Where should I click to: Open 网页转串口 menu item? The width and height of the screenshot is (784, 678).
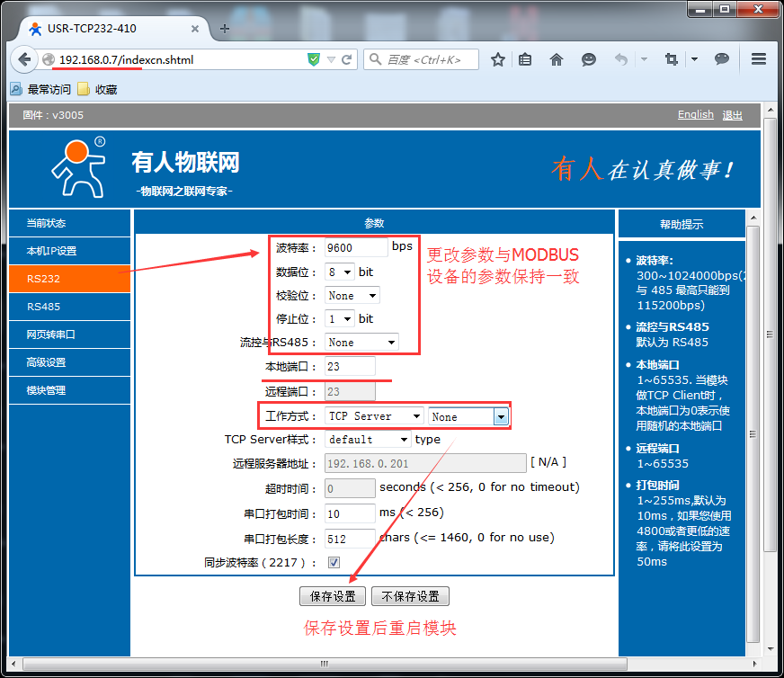pyautogui.click(x=69, y=335)
